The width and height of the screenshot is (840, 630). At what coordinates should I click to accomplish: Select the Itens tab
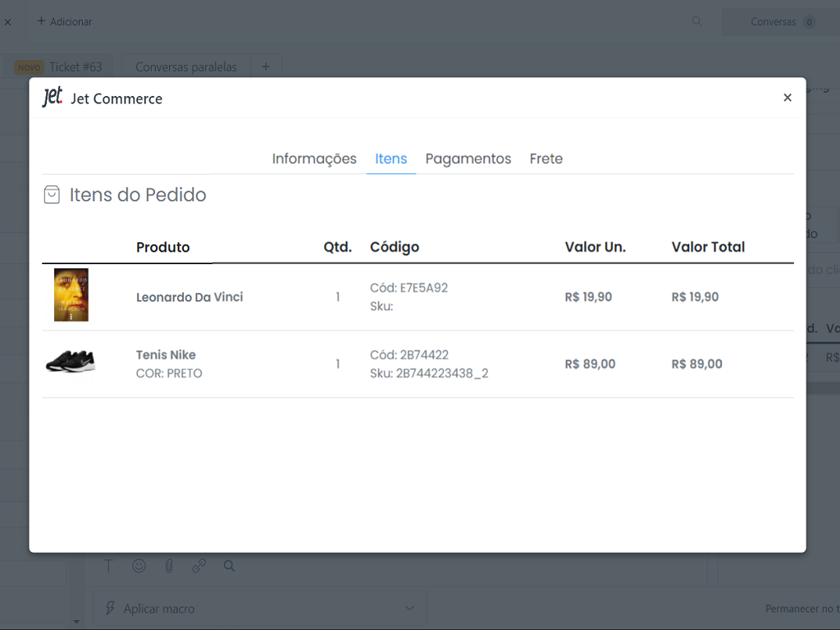click(390, 158)
